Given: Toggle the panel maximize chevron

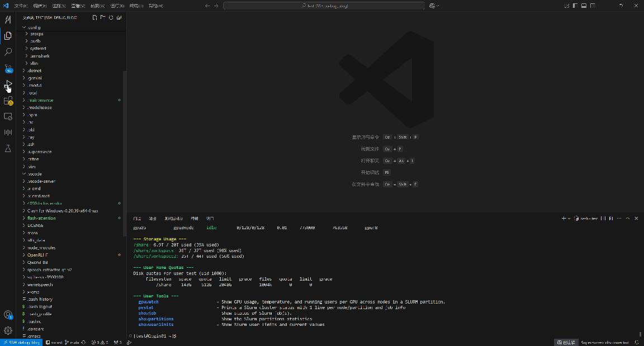Looking at the screenshot, I should tap(628, 219).
